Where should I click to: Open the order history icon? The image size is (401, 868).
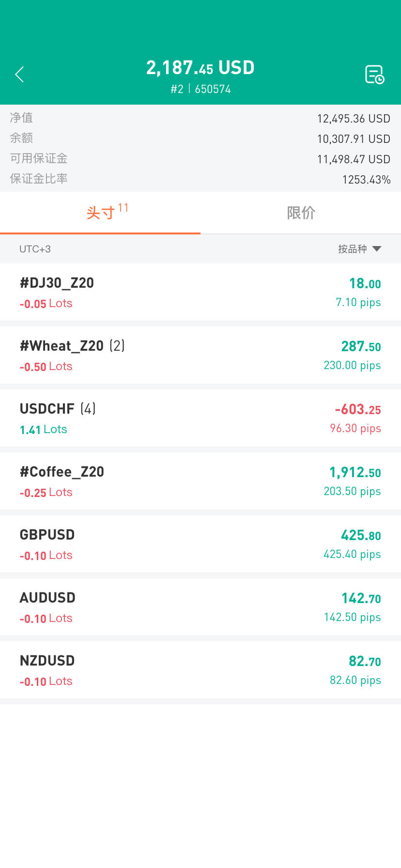374,75
